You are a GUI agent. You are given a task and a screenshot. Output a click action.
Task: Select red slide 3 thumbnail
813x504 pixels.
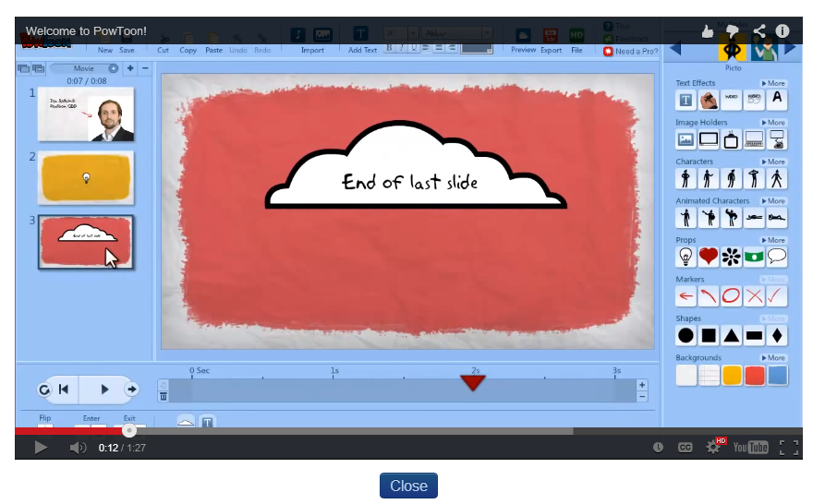coord(86,242)
